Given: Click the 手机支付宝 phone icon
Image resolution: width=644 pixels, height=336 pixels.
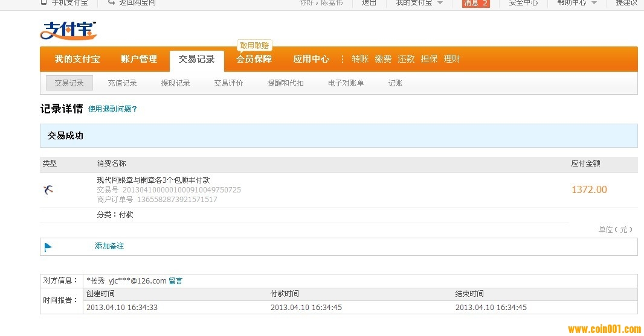Looking at the screenshot, I should tap(43, 2).
